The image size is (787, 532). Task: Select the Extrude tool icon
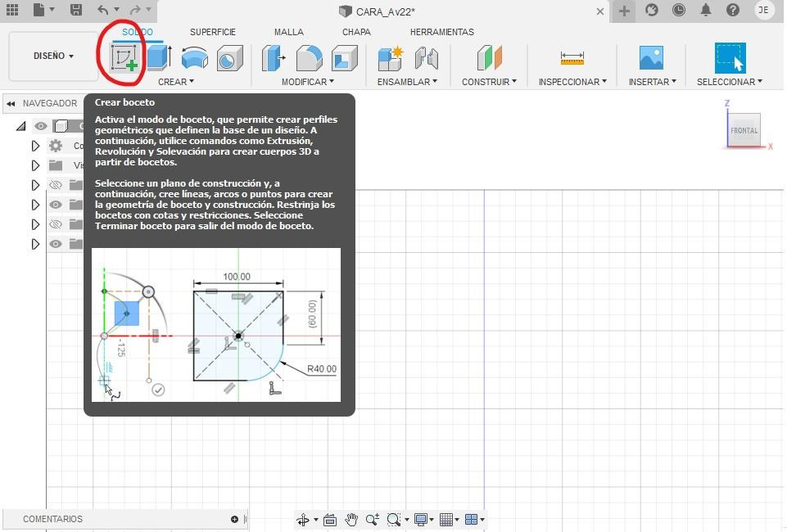tap(160, 57)
